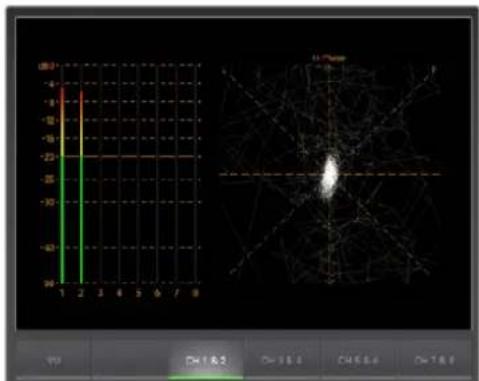Switch to the CH 1 & 2 tab
Screen dimensions: 479x381
coord(206,361)
